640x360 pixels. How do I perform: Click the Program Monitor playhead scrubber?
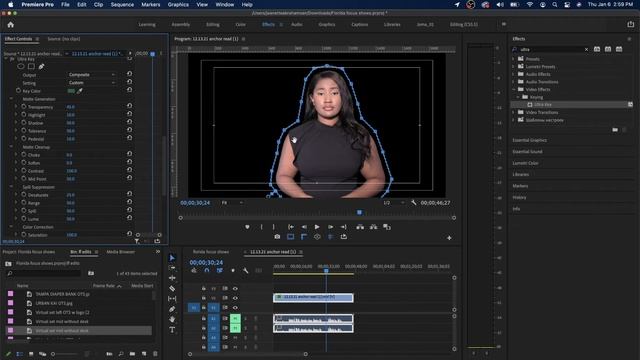click(x=359, y=212)
